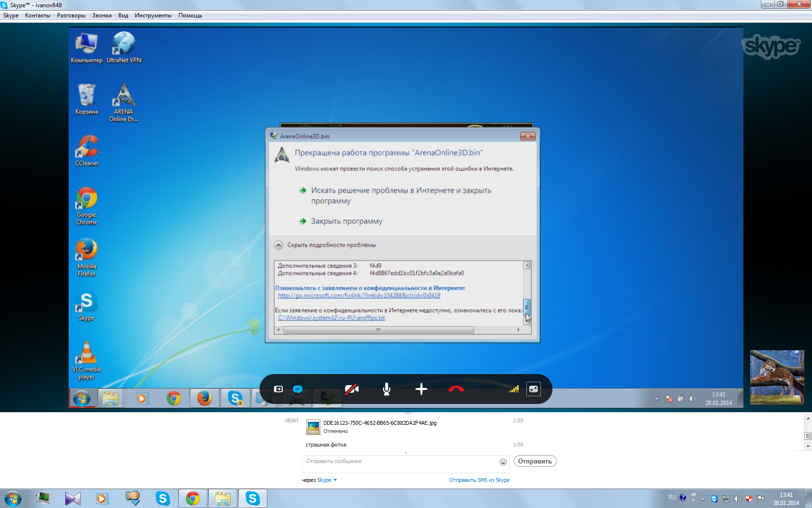Click the active Skype taskbar button
This screenshot has height=508, width=812.
(253, 498)
